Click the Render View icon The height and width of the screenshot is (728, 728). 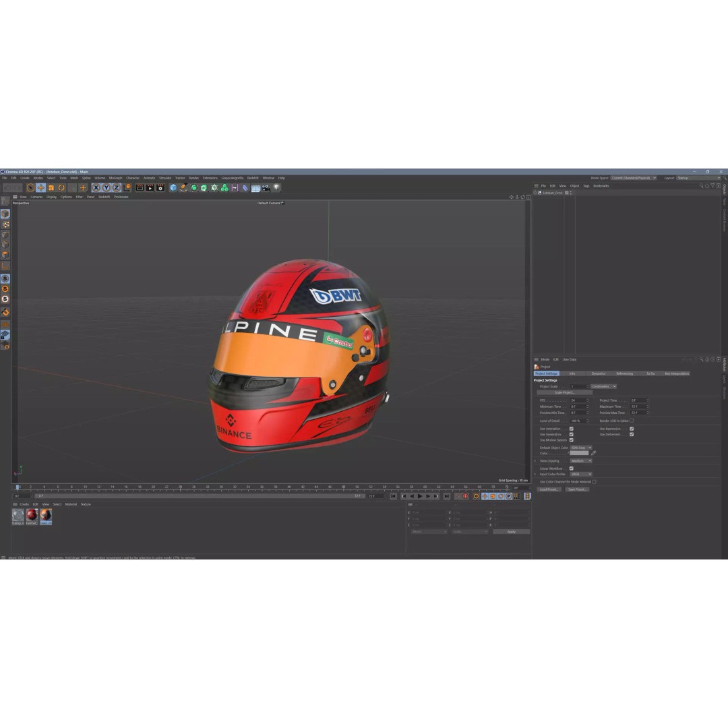click(x=138, y=188)
